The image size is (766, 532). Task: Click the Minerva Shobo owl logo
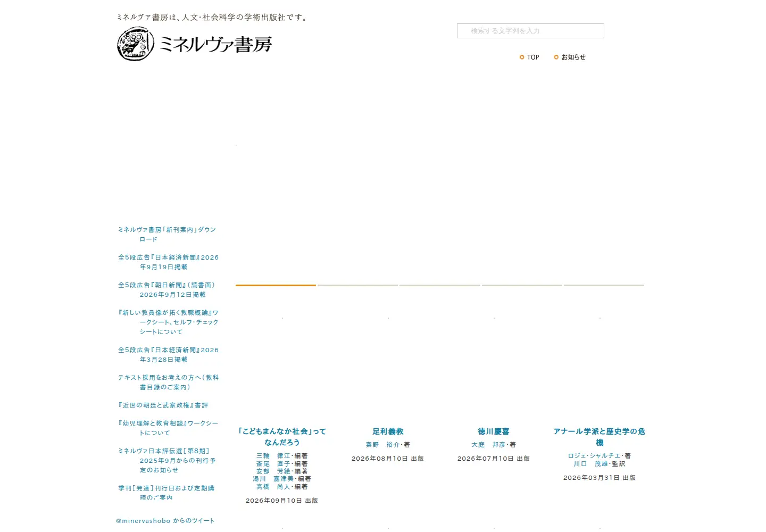[136, 44]
